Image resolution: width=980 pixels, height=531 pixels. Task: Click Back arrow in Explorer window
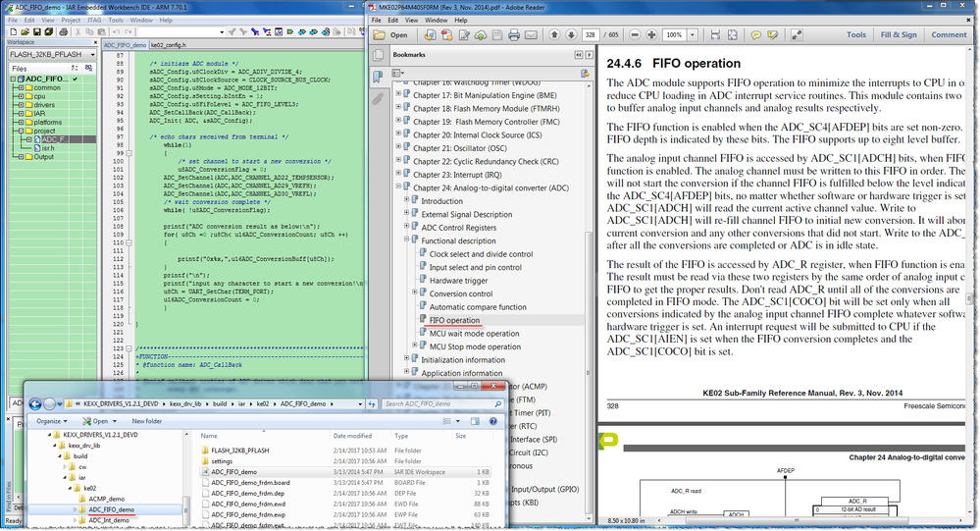click(35, 404)
